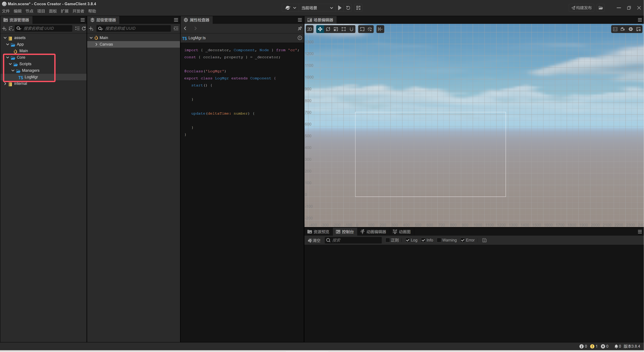
Task: Click the refresh preview icon
Action: [348, 8]
